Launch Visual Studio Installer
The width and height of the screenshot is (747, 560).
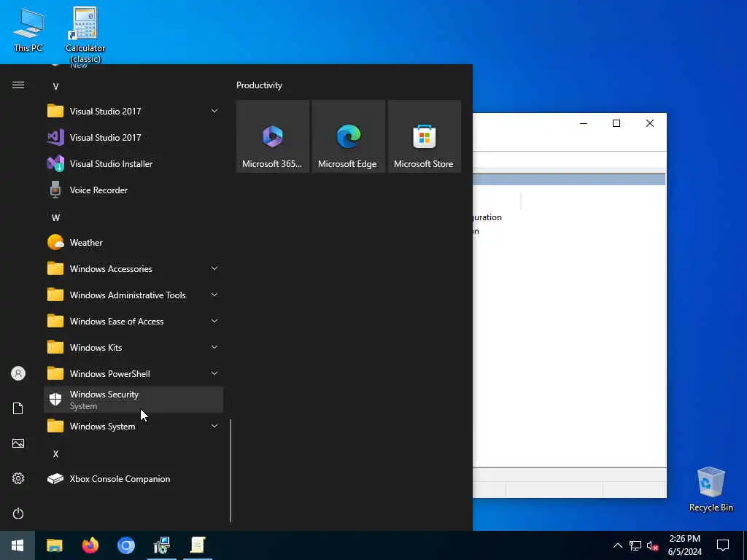133,164
